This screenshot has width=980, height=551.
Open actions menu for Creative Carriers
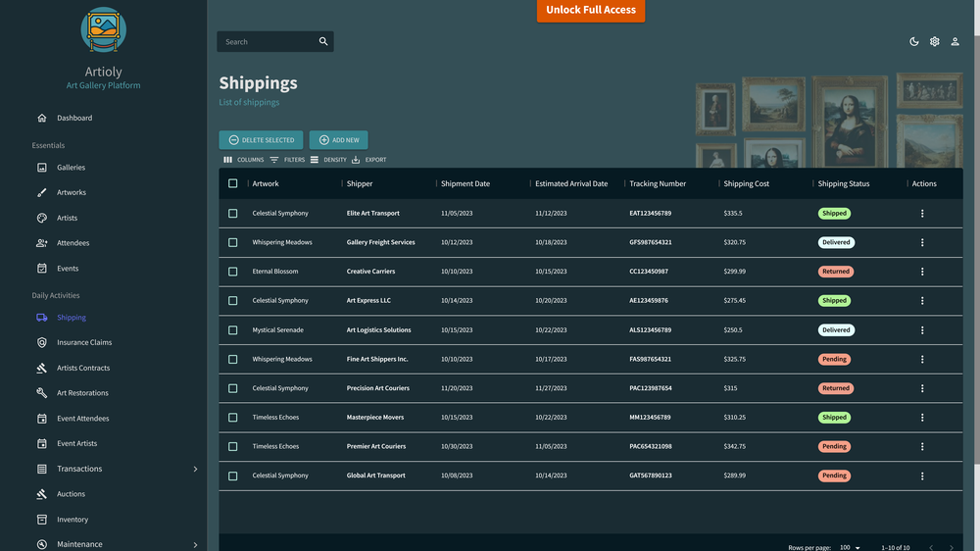click(x=922, y=272)
